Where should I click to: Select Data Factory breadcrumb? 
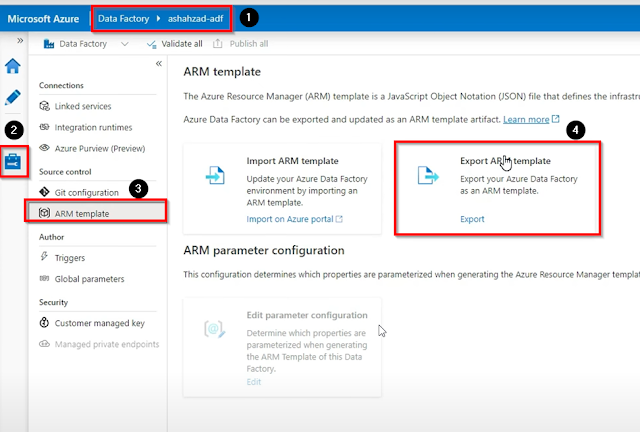[123, 19]
